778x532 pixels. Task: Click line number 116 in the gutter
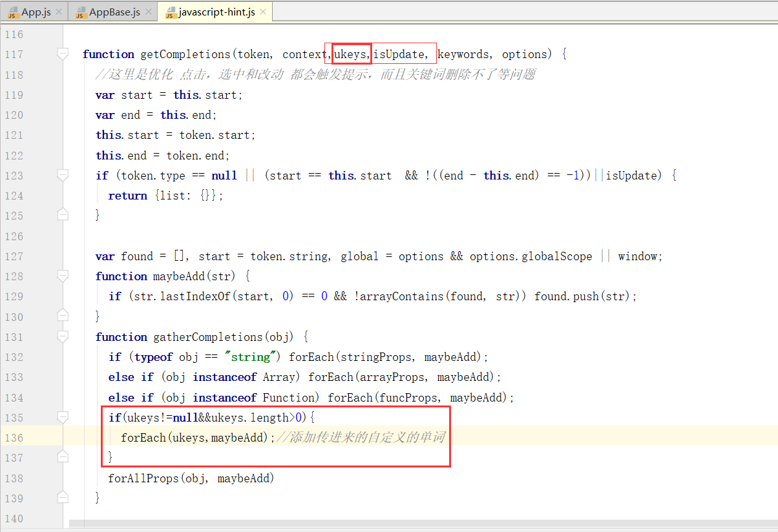(x=14, y=34)
